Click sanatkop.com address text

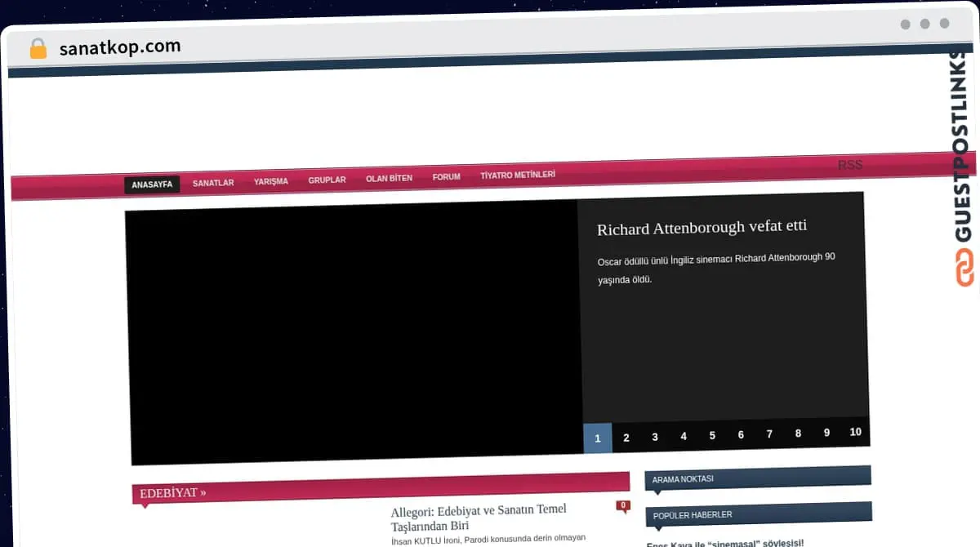click(120, 47)
